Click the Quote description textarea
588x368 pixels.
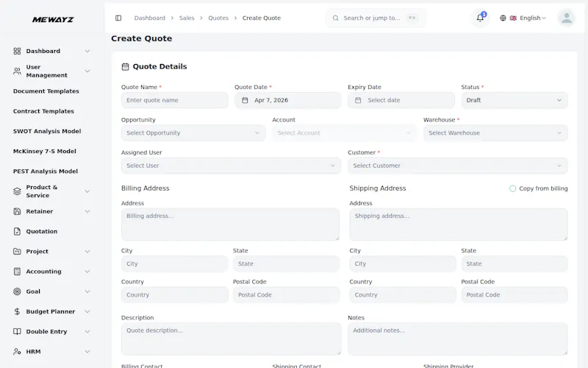pyautogui.click(x=231, y=339)
